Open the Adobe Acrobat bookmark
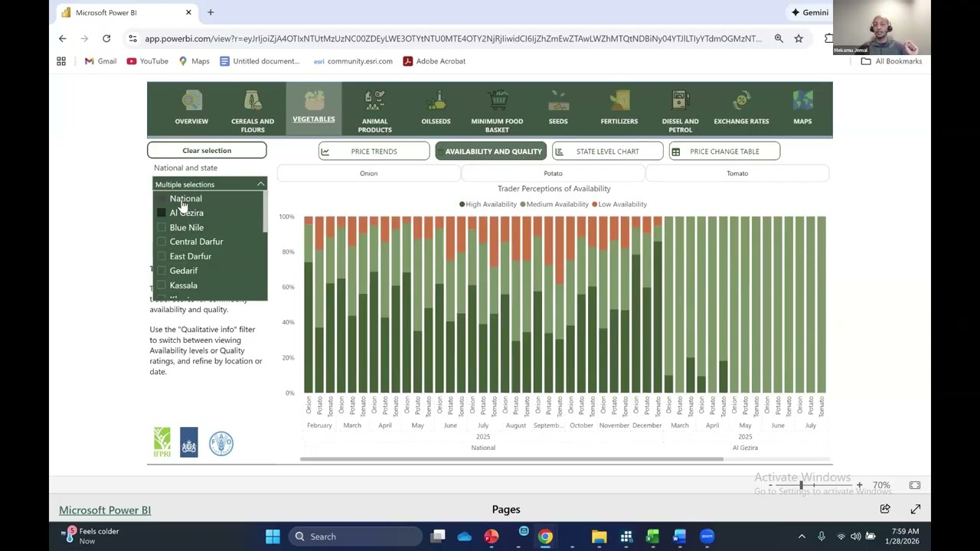This screenshot has width=980, height=551. [x=434, y=61]
